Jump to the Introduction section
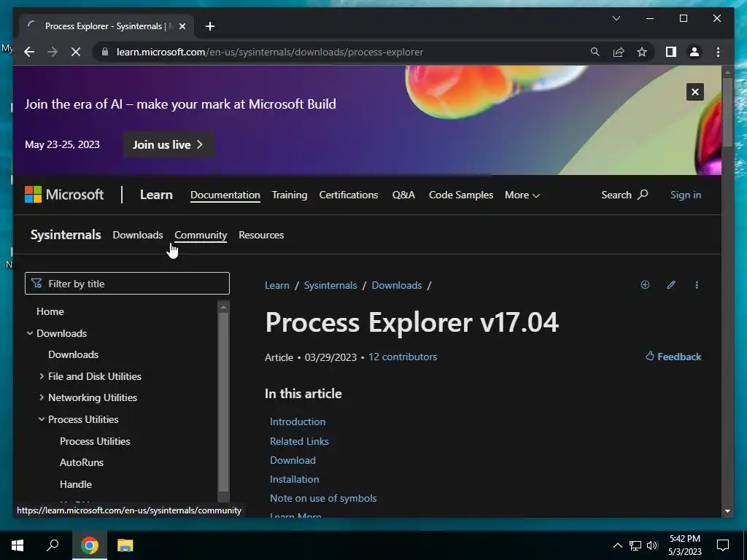Image resolution: width=747 pixels, height=560 pixels. click(x=298, y=421)
